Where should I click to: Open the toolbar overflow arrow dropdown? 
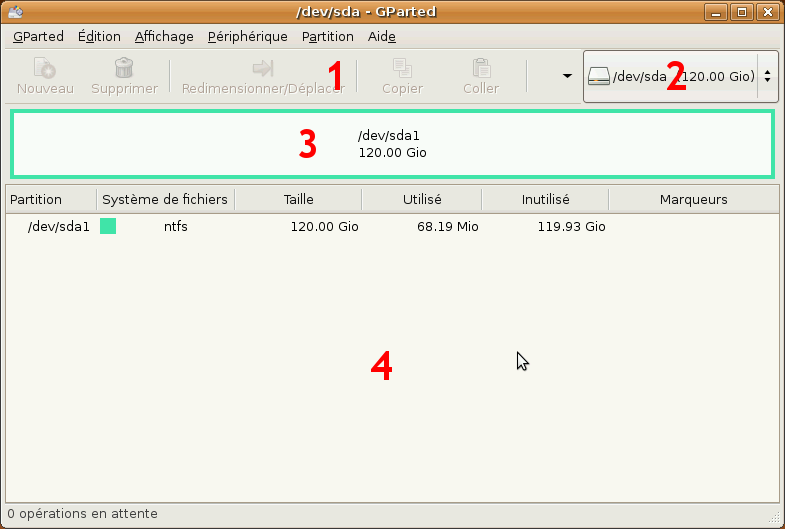(x=567, y=76)
